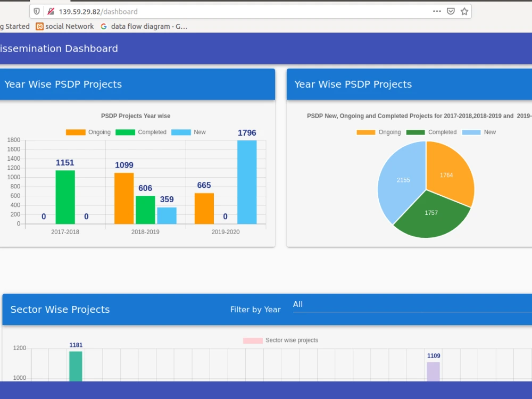532x399 pixels.
Task: Click the 665 Ongoing bar for 2019-2020
Action: [204, 209]
